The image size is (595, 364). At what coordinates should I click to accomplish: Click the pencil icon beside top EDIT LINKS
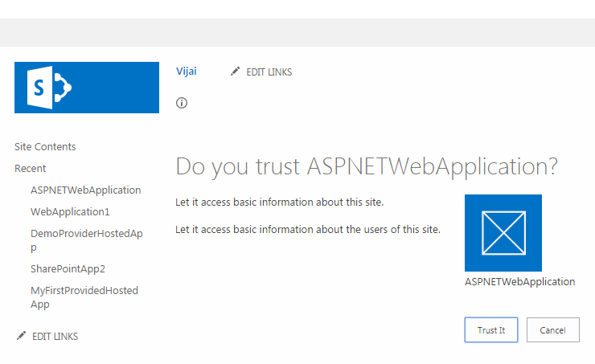235,72
